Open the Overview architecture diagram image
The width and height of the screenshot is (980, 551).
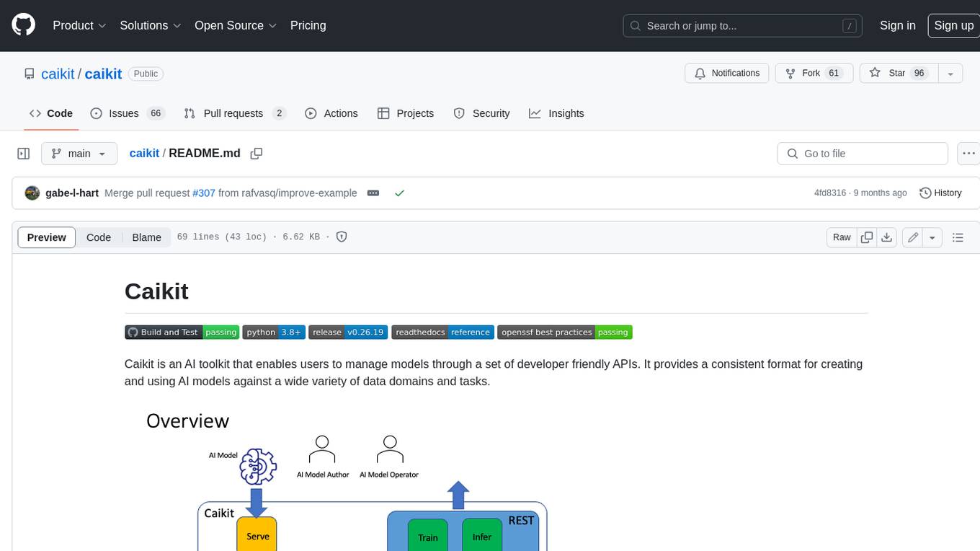click(346, 477)
